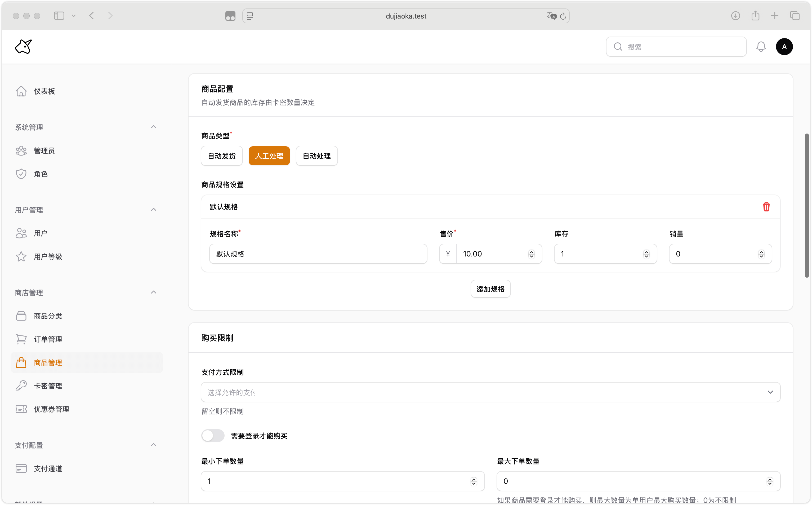Screen dimensions: 812x505
Task: Open the user avatar A menu
Action: 784,47
